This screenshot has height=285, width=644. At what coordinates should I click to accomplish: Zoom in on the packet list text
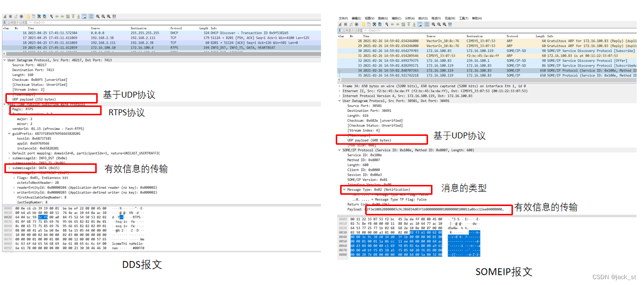(x=98, y=16)
